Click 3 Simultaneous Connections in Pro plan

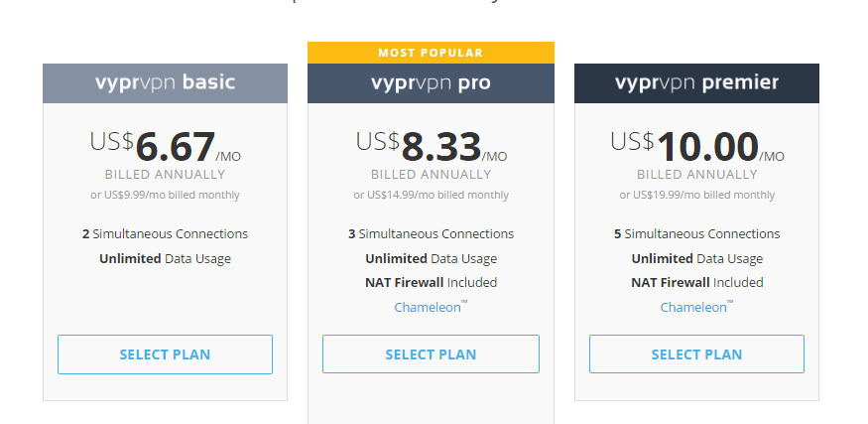[x=431, y=234]
